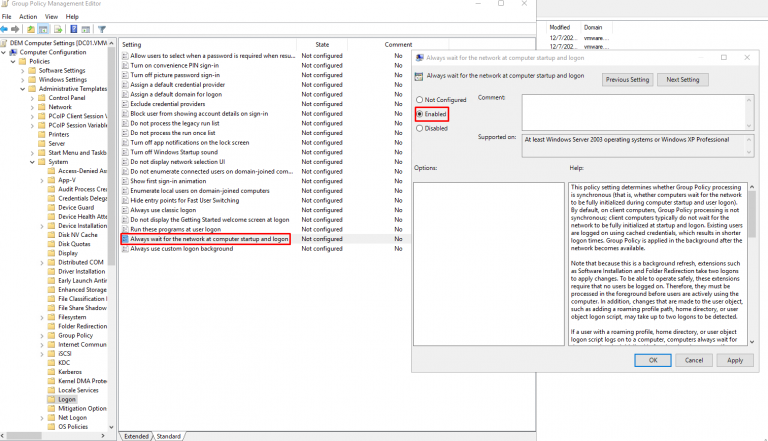768x441 pixels.
Task: Click the Next Setting button
Action: click(x=682, y=79)
